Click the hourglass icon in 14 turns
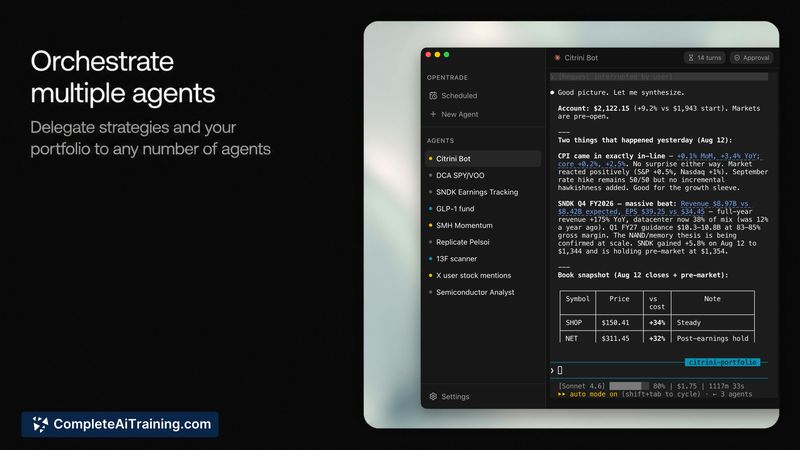 (691, 58)
